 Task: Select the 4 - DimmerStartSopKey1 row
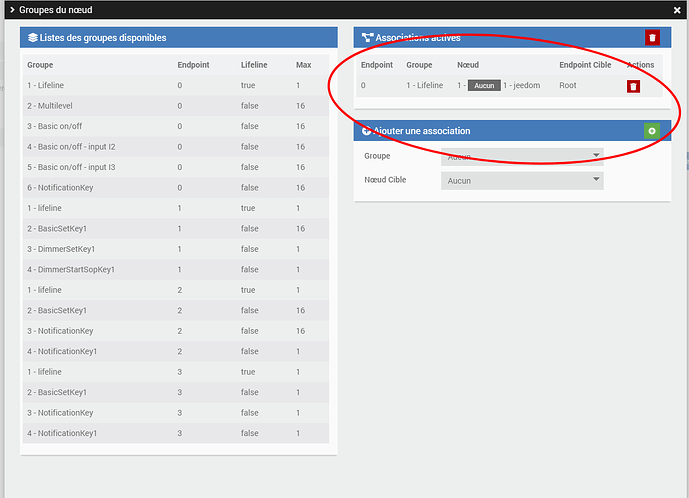pos(176,269)
